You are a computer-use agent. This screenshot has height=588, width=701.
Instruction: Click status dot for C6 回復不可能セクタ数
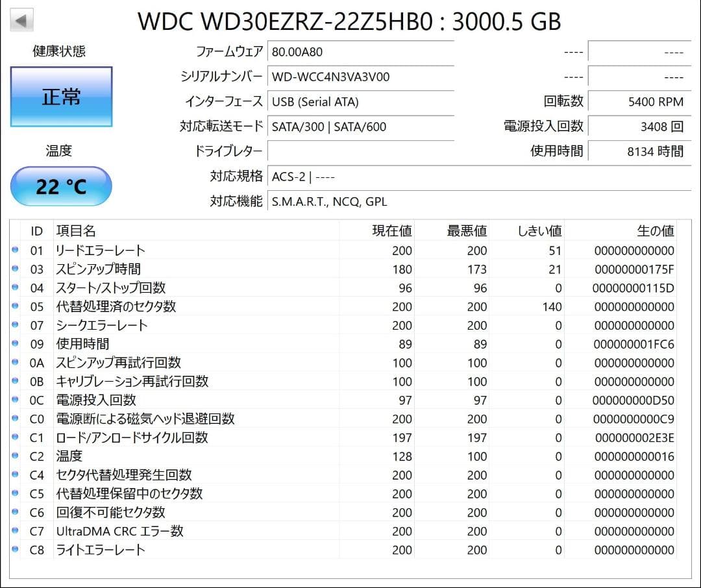click(15, 512)
